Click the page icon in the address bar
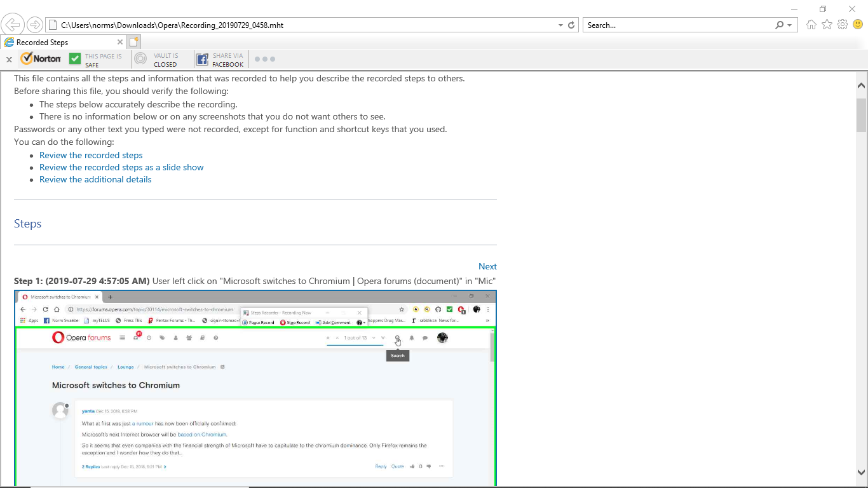The image size is (868, 488). [53, 25]
